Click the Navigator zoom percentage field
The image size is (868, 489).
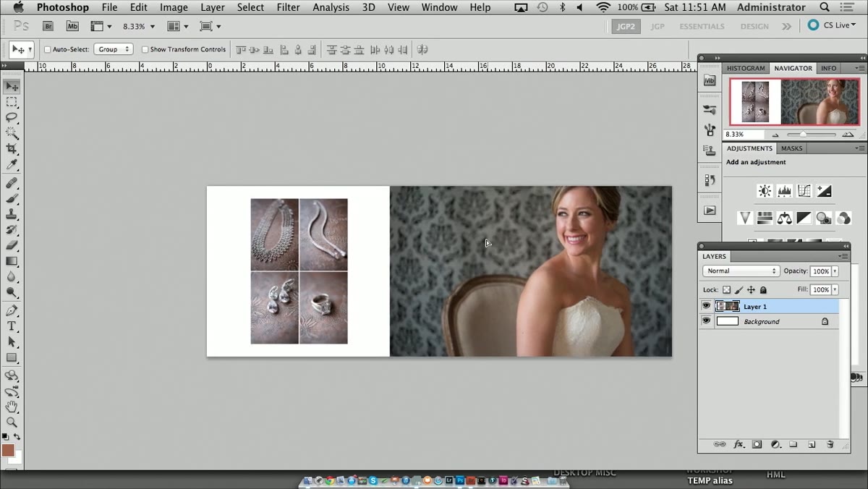(744, 135)
